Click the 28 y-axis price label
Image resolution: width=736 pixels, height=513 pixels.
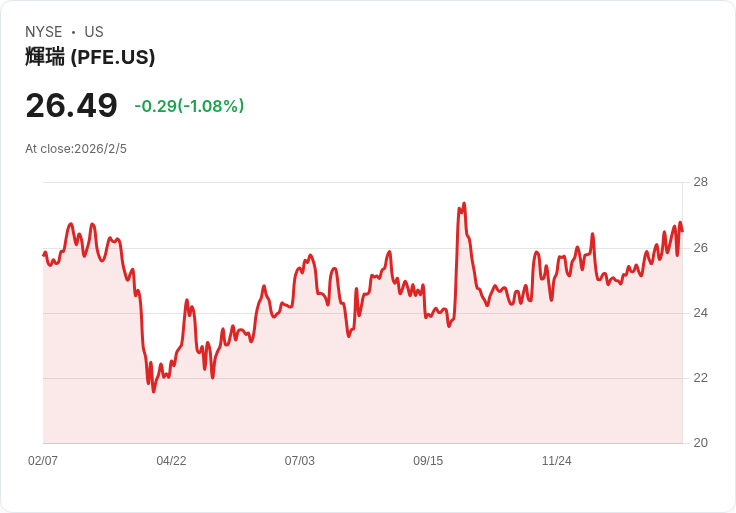(700, 182)
